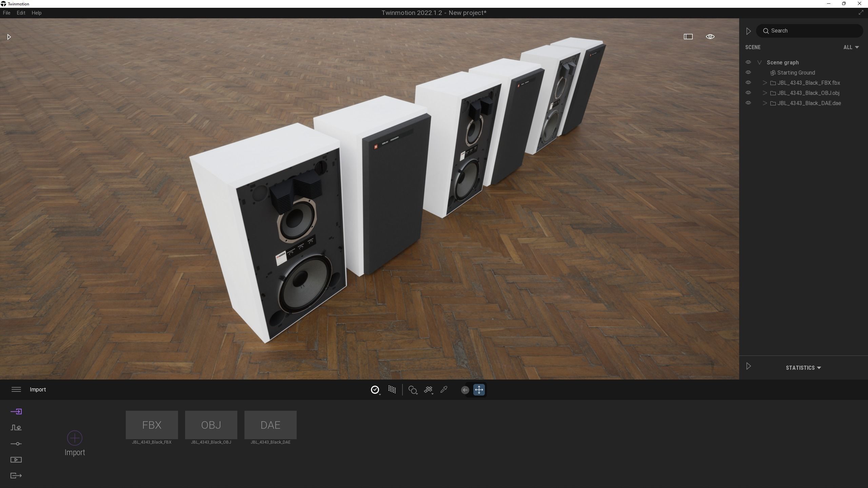Open the Media dock icon

point(16,460)
